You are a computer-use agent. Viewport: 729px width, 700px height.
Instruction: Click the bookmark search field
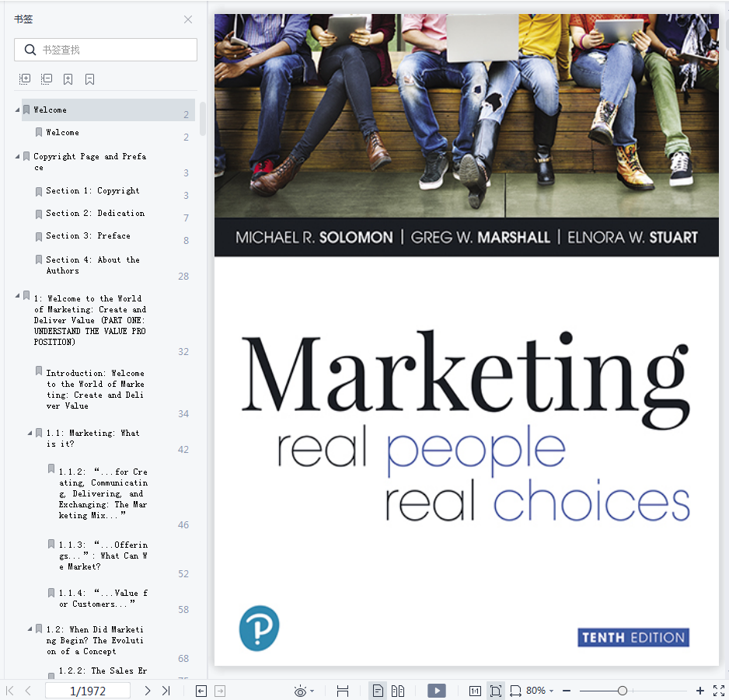click(106, 50)
